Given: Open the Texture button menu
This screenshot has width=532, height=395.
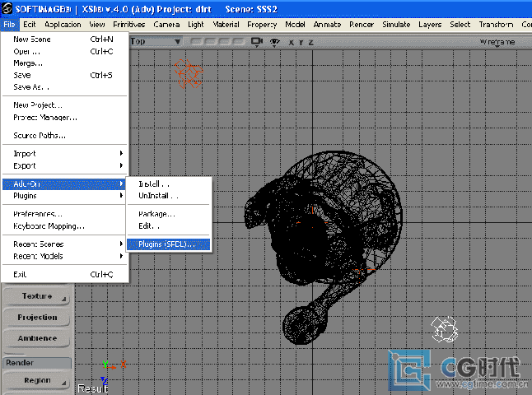Looking at the screenshot, I should pos(36,296).
